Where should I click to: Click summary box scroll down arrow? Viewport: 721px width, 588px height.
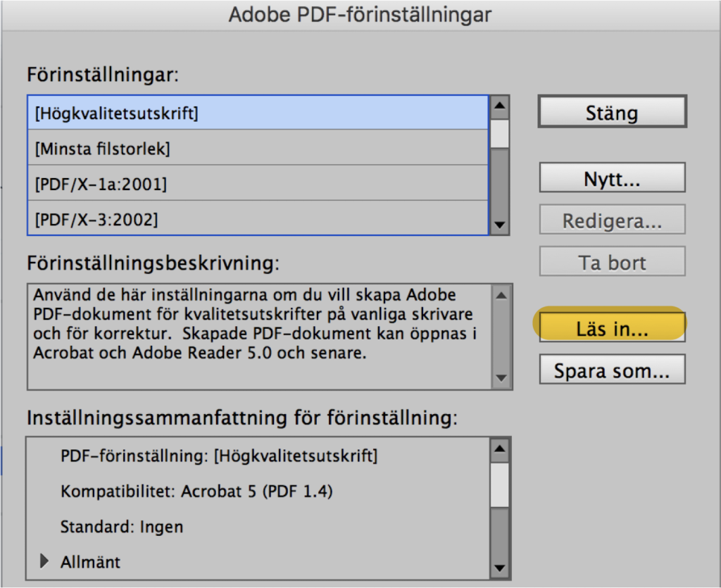pos(500,568)
